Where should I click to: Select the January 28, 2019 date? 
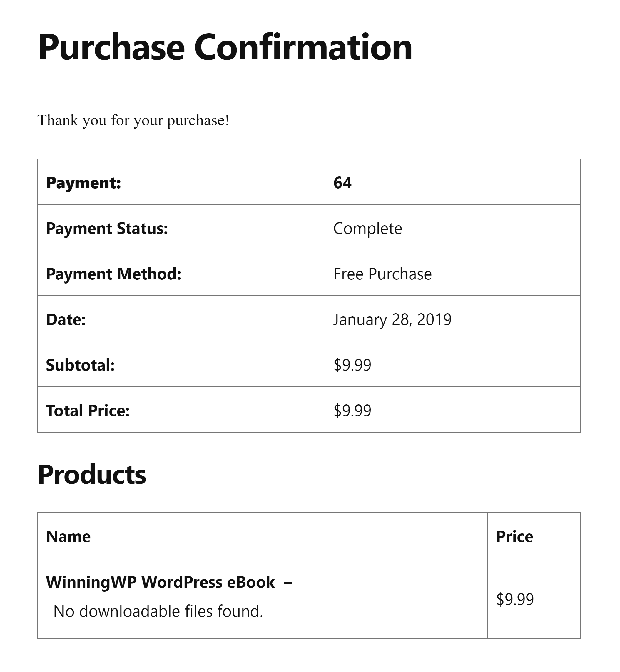pos(392,320)
